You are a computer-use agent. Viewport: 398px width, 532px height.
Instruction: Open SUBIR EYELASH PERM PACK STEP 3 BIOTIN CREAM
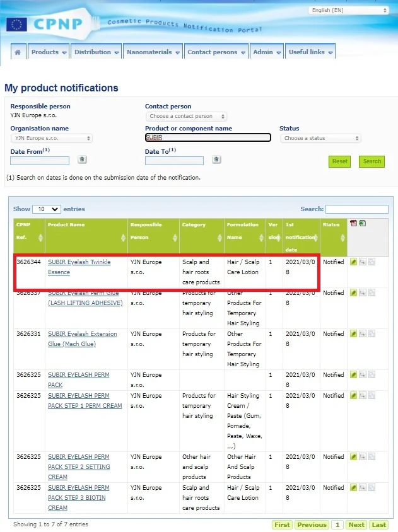pos(78,498)
